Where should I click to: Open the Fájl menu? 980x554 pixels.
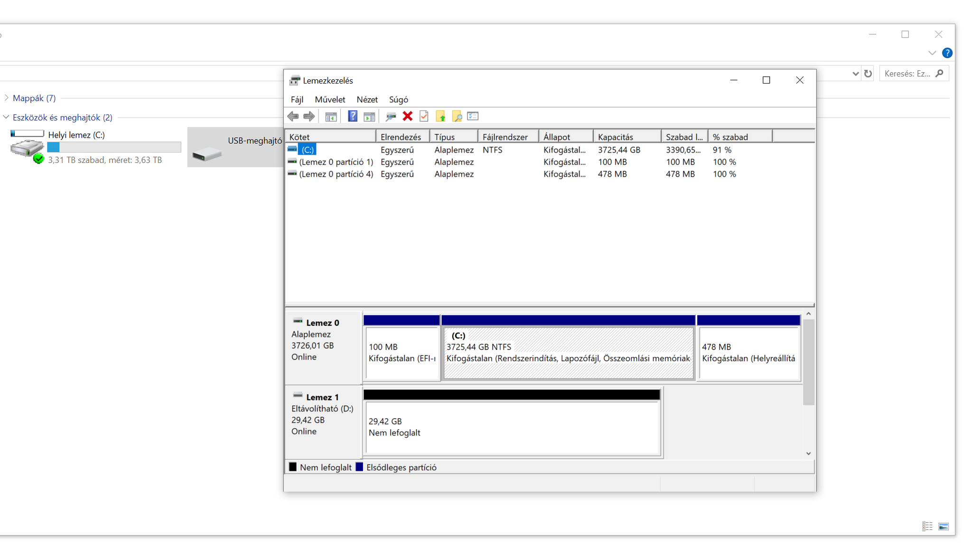pyautogui.click(x=297, y=100)
